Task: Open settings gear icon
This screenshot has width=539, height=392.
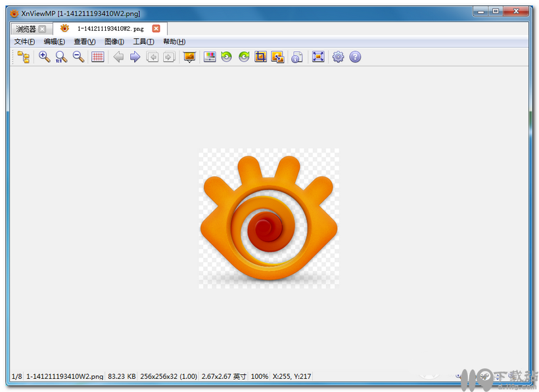Action: [x=339, y=57]
